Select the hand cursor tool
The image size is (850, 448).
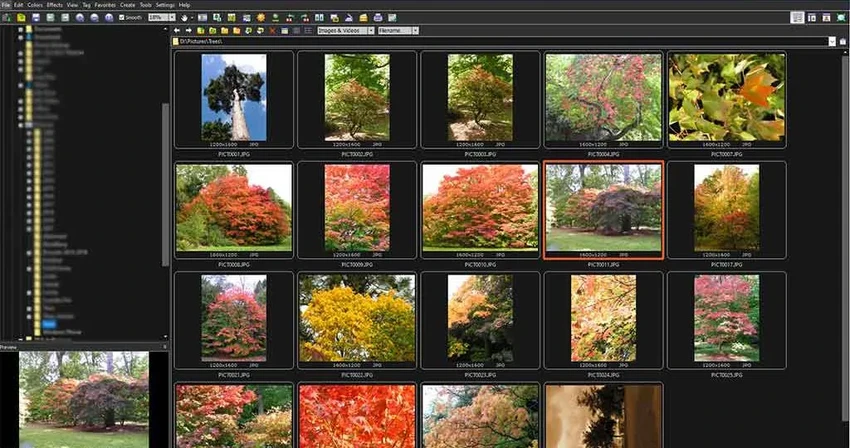coord(184,17)
